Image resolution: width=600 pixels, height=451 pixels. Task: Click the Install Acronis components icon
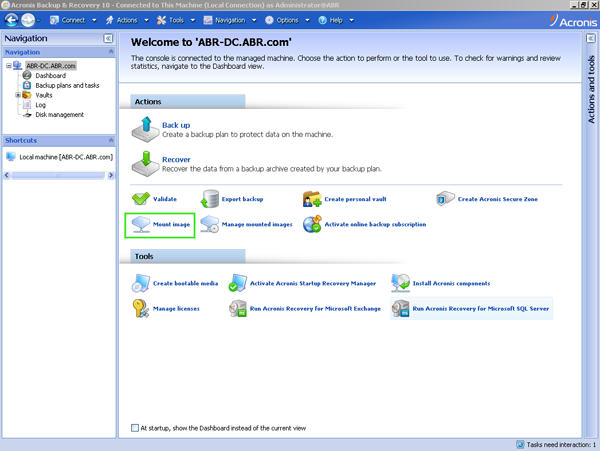click(400, 283)
